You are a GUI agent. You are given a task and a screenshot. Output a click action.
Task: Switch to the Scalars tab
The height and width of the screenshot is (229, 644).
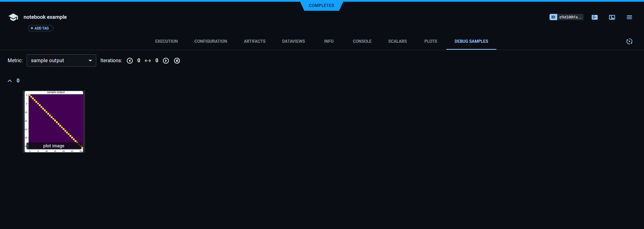click(x=397, y=41)
